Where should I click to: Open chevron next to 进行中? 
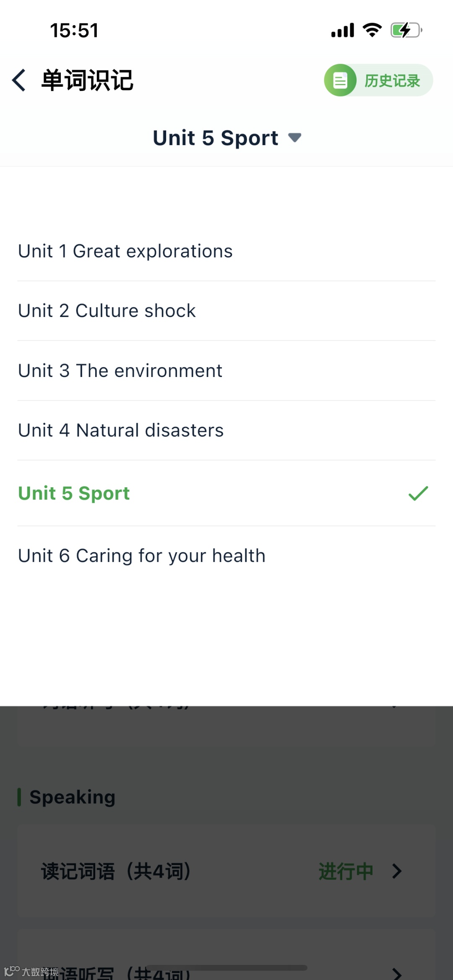click(x=397, y=871)
